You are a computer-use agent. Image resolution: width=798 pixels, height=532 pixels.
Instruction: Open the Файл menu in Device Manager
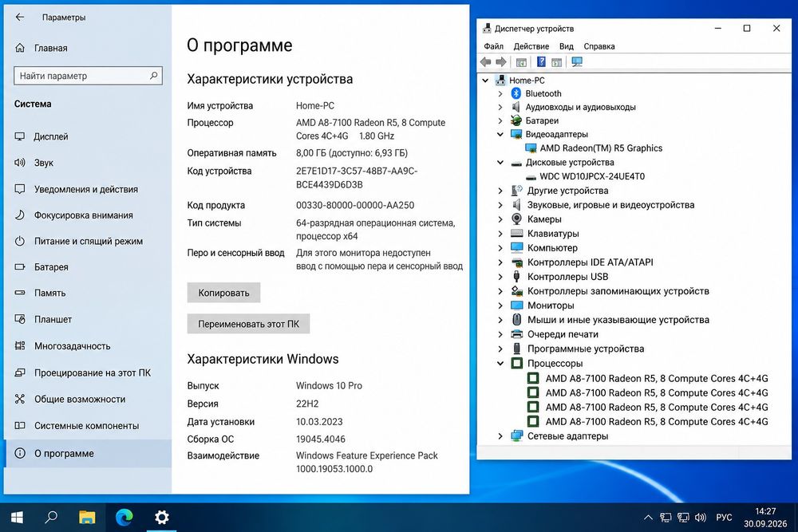pyautogui.click(x=493, y=46)
